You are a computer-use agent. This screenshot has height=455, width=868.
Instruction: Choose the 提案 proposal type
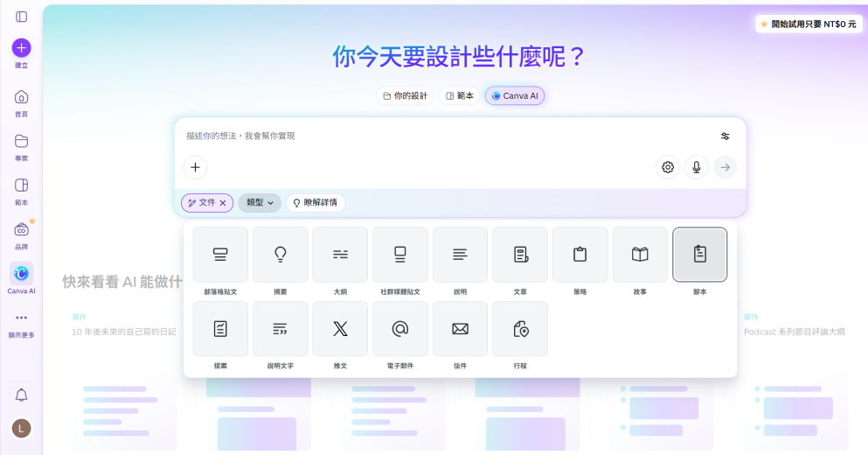(220, 329)
